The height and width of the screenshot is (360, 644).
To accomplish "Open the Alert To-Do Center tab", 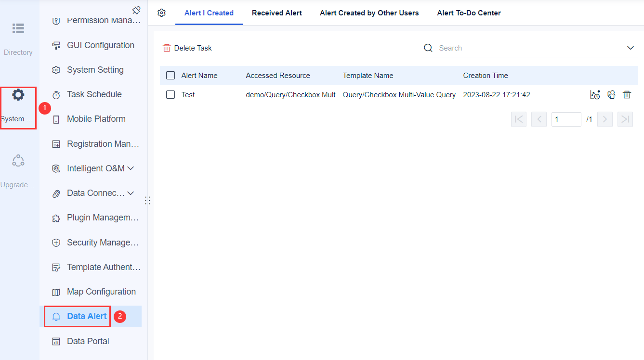I will (468, 13).
